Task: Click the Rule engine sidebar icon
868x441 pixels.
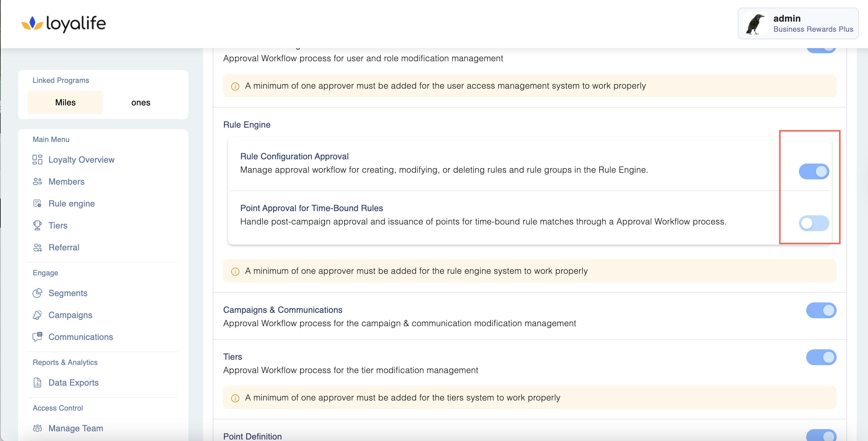Action: point(37,203)
